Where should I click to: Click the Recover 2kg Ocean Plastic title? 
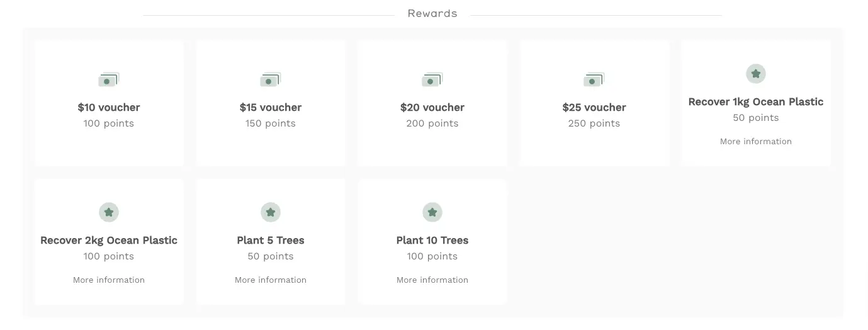[x=109, y=241]
